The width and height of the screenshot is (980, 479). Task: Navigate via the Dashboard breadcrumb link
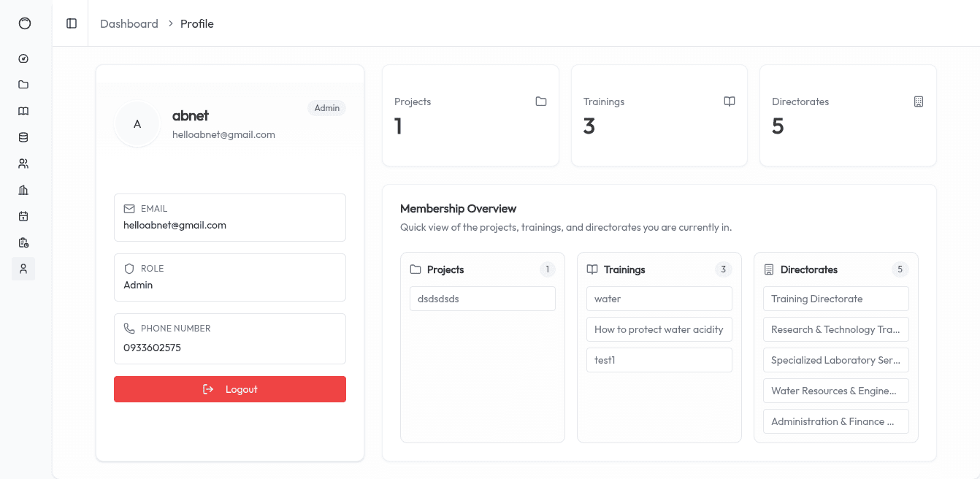point(129,23)
